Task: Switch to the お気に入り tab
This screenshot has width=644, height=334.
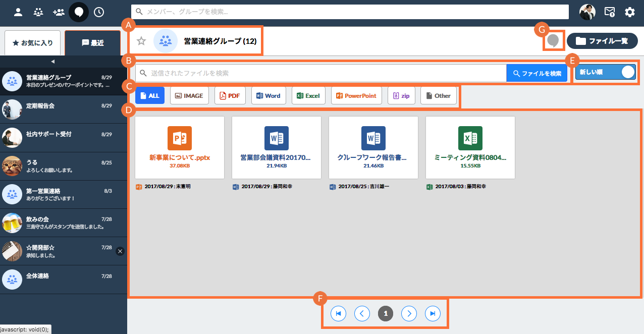Action: tap(33, 43)
